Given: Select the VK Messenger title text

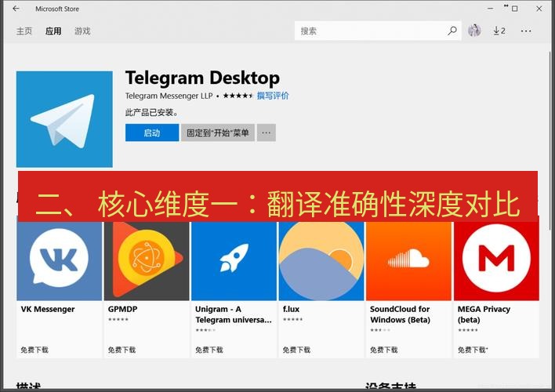Looking at the screenshot, I should tap(48, 309).
